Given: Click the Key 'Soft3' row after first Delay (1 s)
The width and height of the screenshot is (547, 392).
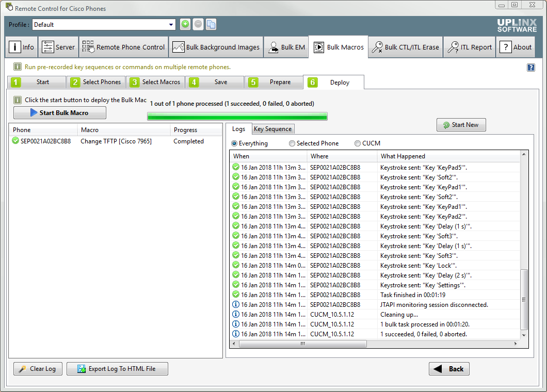Looking at the screenshot, I should pos(375,236).
